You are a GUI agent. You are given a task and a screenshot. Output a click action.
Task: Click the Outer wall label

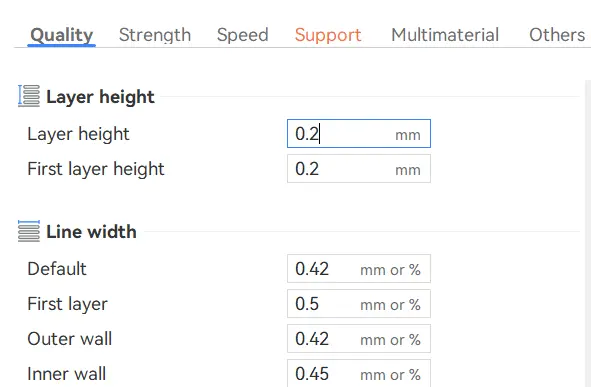[x=70, y=339]
